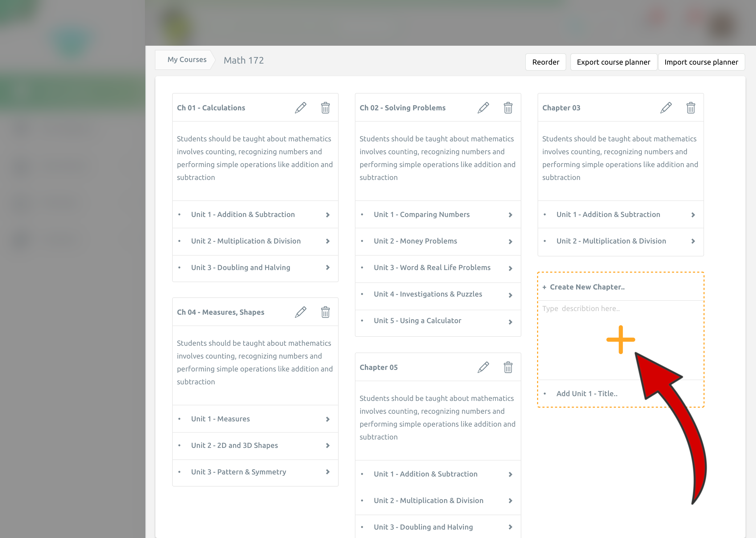Open Unit 5 - Using a Calculator

(510, 322)
